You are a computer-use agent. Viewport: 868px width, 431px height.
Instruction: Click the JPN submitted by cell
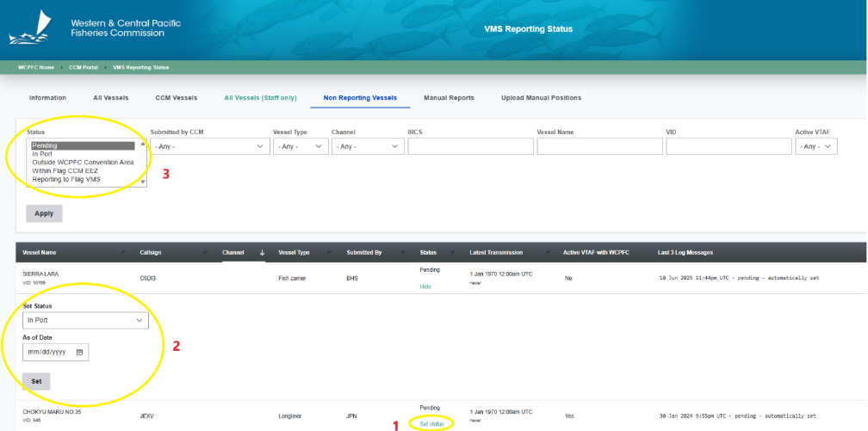click(x=352, y=416)
